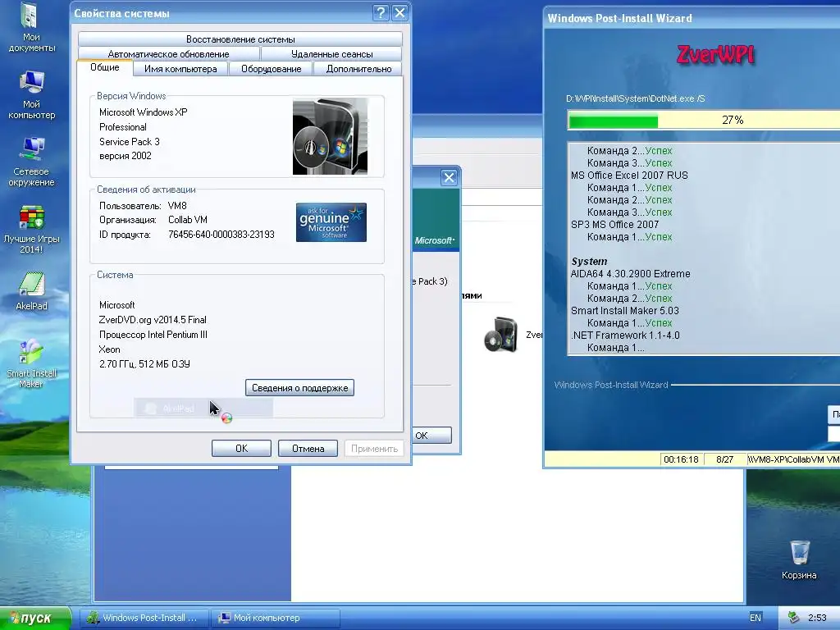Image resolution: width=840 pixels, height=630 pixels.
Task: Click the MS Office Excel 2007 RUS log entry
Action: [x=629, y=176]
